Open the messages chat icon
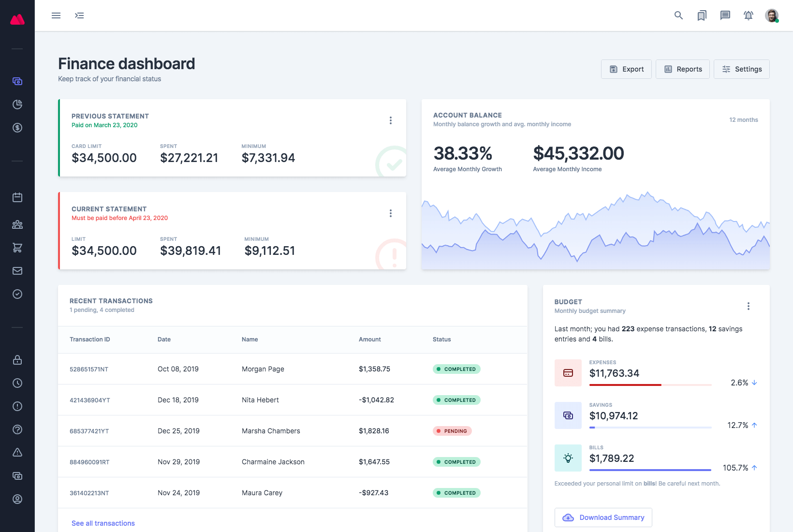The image size is (793, 532). (725, 15)
